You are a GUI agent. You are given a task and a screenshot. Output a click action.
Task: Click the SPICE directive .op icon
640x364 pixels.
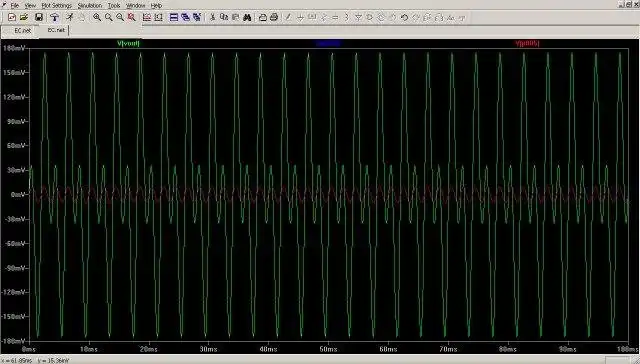point(462,17)
